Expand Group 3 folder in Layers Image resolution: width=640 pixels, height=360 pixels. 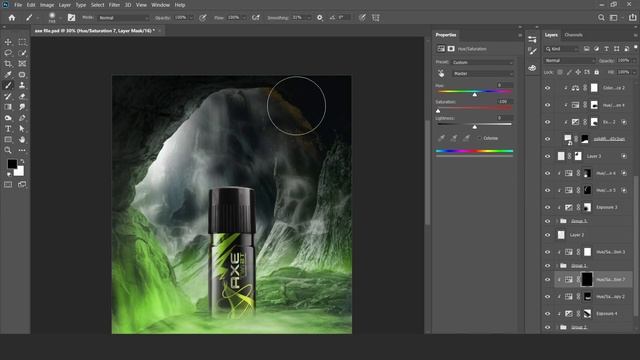pyautogui.click(x=557, y=221)
